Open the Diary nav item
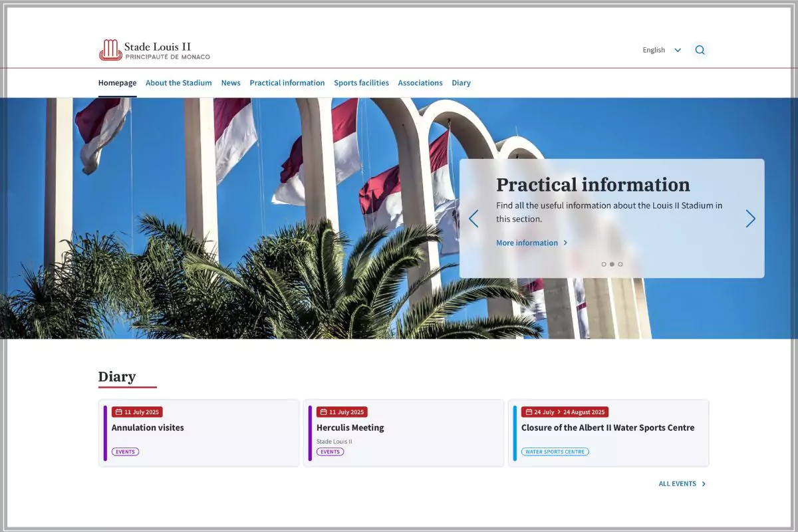The width and height of the screenshot is (798, 532). tap(462, 83)
